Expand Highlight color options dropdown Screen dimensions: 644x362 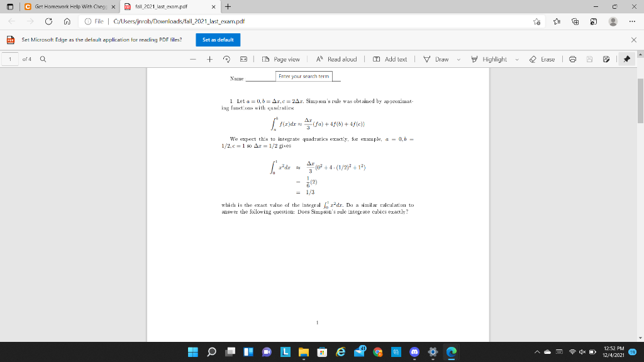[517, 60]
